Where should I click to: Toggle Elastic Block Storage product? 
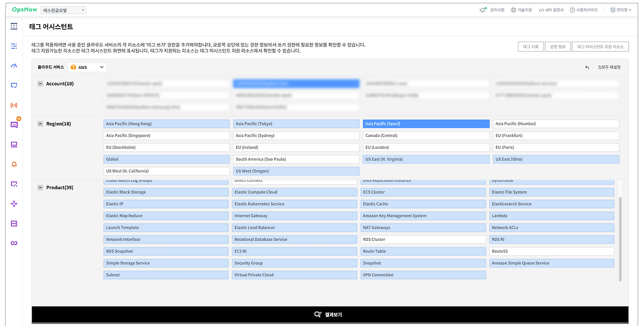[166, 192]
